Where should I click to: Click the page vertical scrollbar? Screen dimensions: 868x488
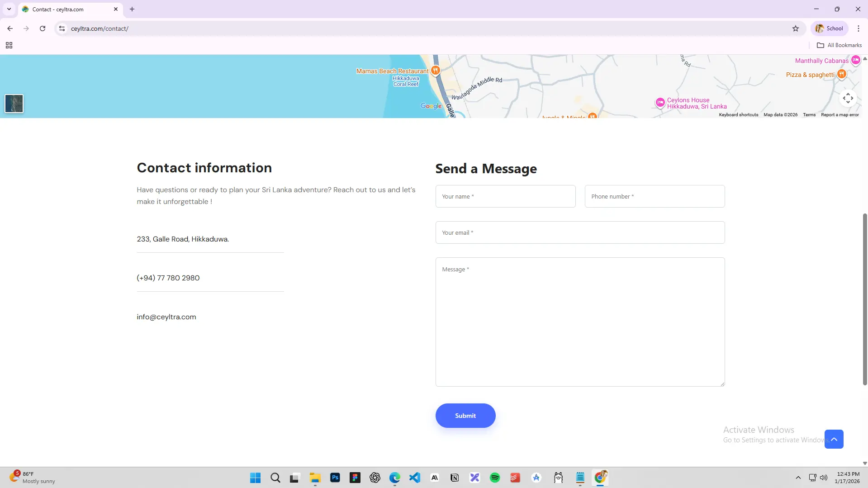coord(864,298)
